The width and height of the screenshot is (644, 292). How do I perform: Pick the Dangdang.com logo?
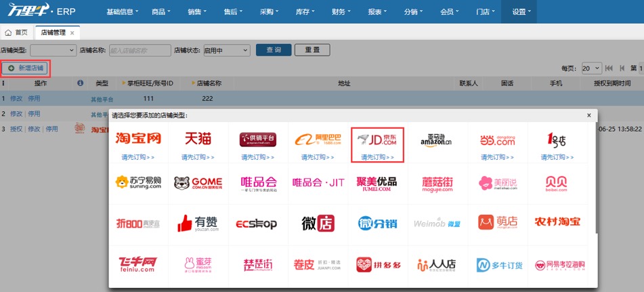point(497,140)
